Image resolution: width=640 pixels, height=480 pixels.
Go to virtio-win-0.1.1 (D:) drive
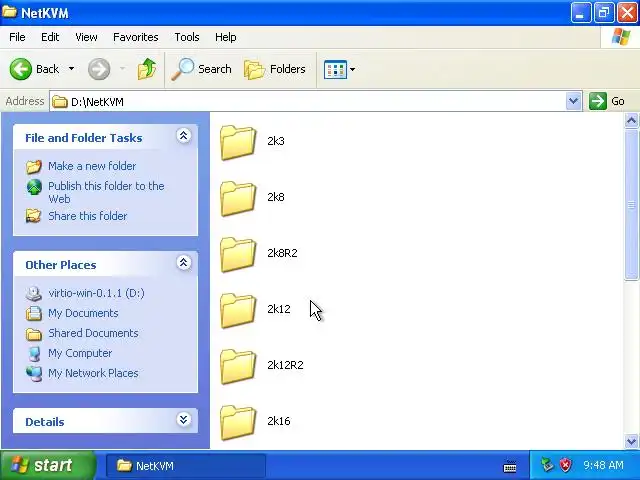[x=96, y=293]
